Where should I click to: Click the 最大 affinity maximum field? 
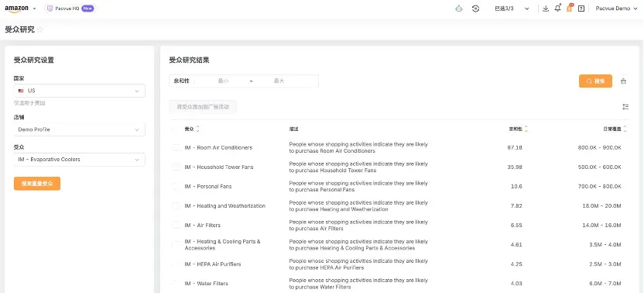pyautogui.click(x=279, y=81)
